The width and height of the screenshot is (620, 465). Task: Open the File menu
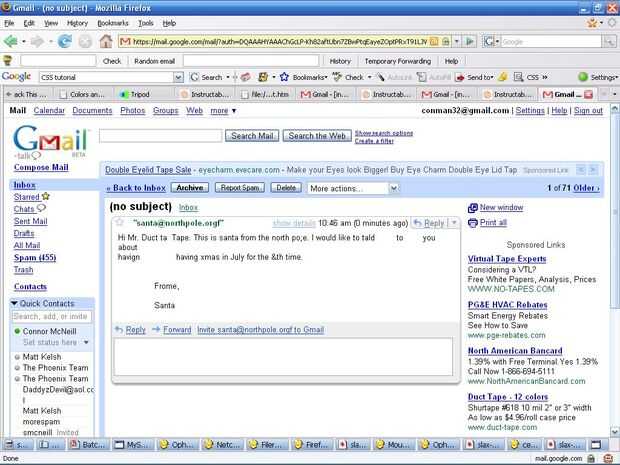[x=9, y=23]
